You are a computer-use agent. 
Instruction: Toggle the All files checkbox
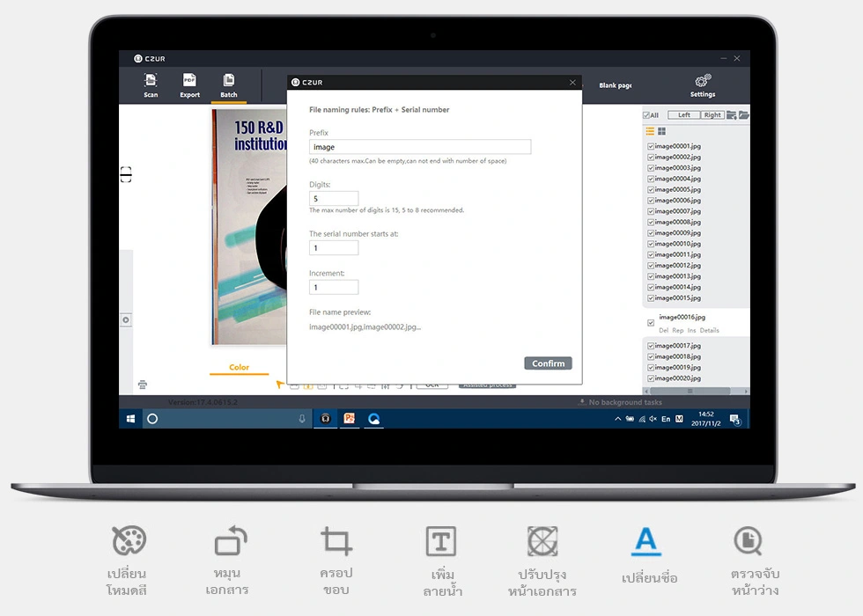(x=646, y=115)
